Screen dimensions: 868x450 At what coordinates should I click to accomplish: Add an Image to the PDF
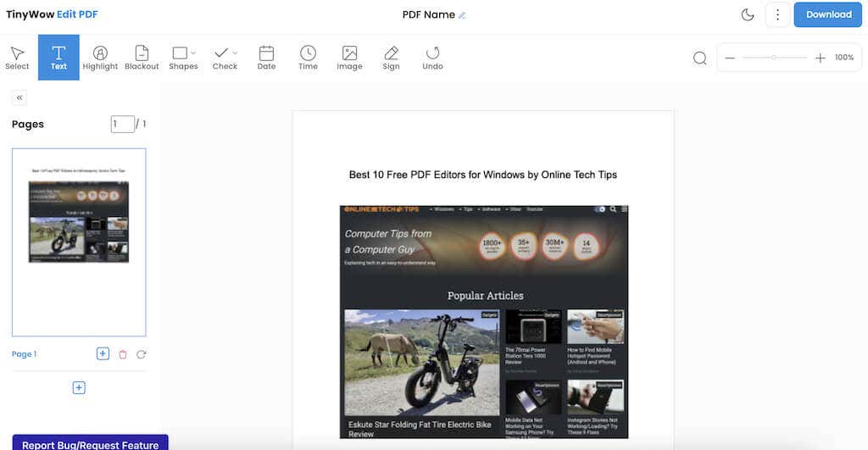click(349, 58)
